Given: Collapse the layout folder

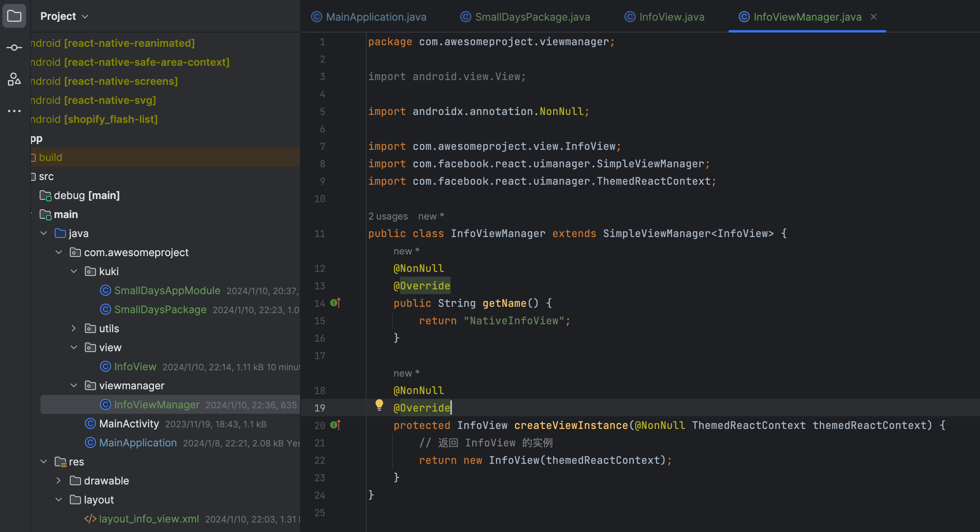Looking at the screenshot, I should [59, 500].
